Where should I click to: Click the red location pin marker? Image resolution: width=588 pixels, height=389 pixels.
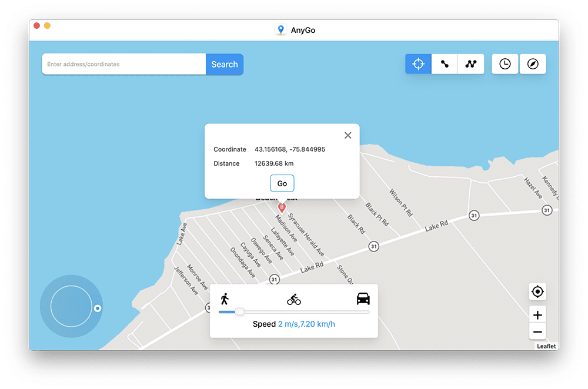[282, 207]
